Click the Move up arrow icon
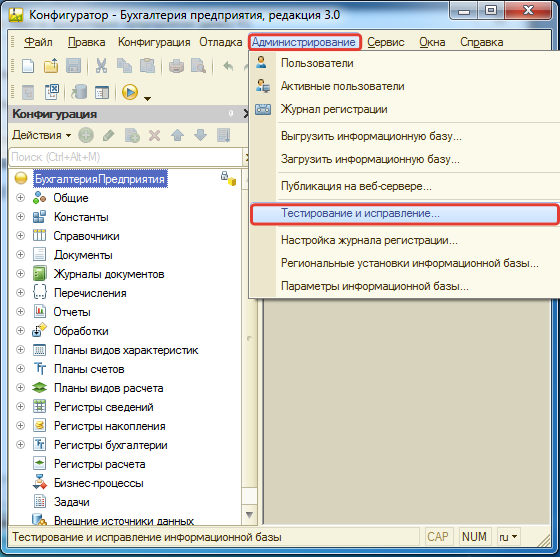This screenshot has width=560, height=557. click(177, 135)
